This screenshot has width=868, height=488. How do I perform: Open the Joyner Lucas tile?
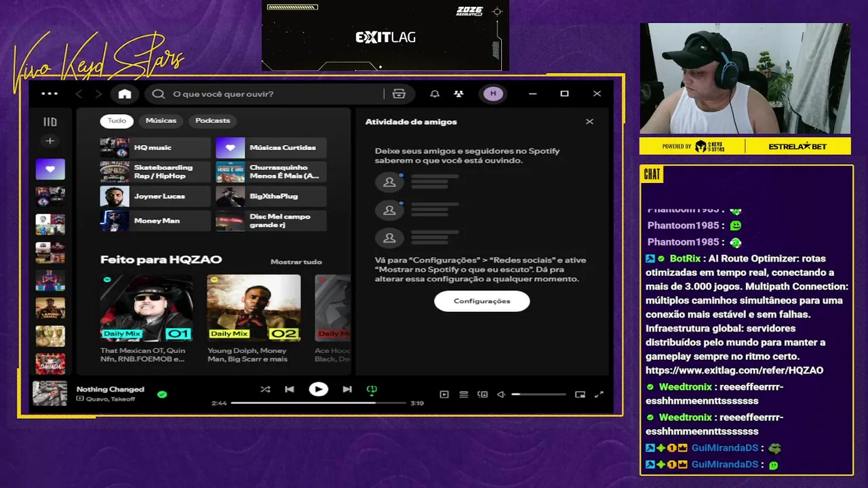pyautogui.click(x=155, y=197)
